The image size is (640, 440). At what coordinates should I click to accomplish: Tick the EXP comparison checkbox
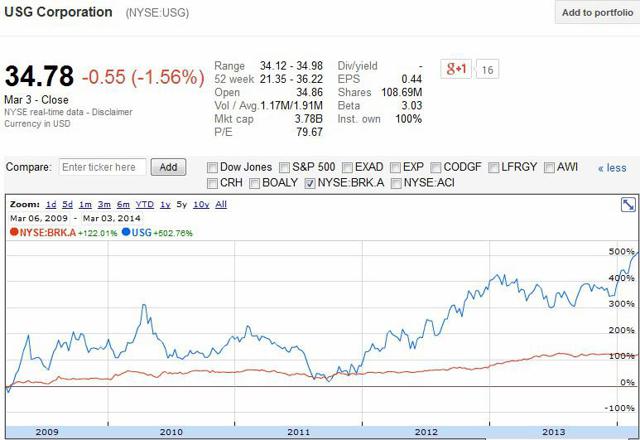pyautogui.click(x=395, y=167)
